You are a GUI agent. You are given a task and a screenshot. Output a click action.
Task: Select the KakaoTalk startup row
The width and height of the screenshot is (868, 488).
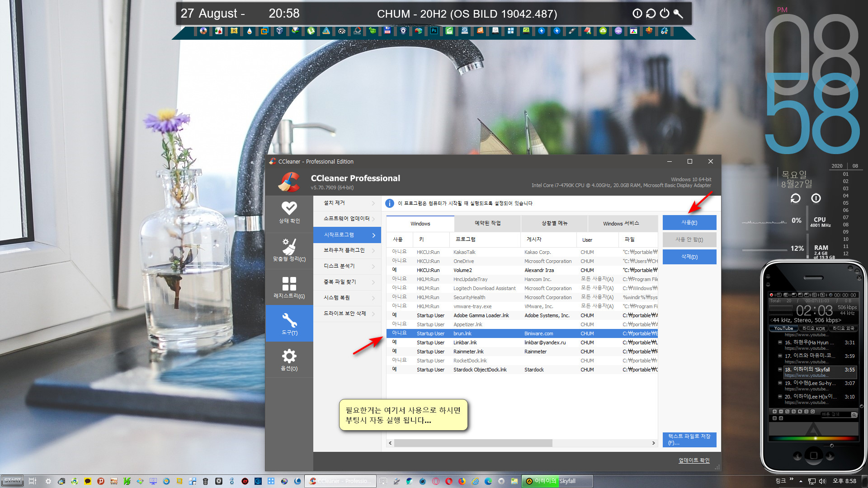click(x=522, y=252)
